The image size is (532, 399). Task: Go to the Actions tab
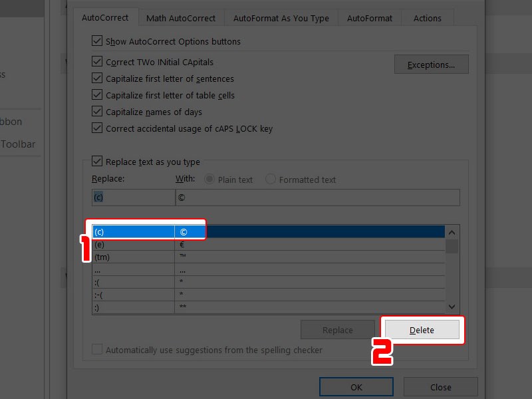pos(427,18)
